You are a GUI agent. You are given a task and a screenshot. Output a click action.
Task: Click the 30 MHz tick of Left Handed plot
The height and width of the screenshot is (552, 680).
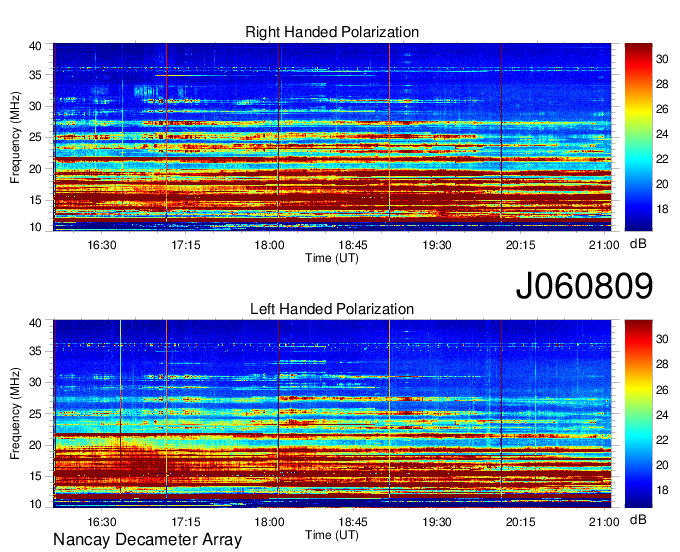36,382
